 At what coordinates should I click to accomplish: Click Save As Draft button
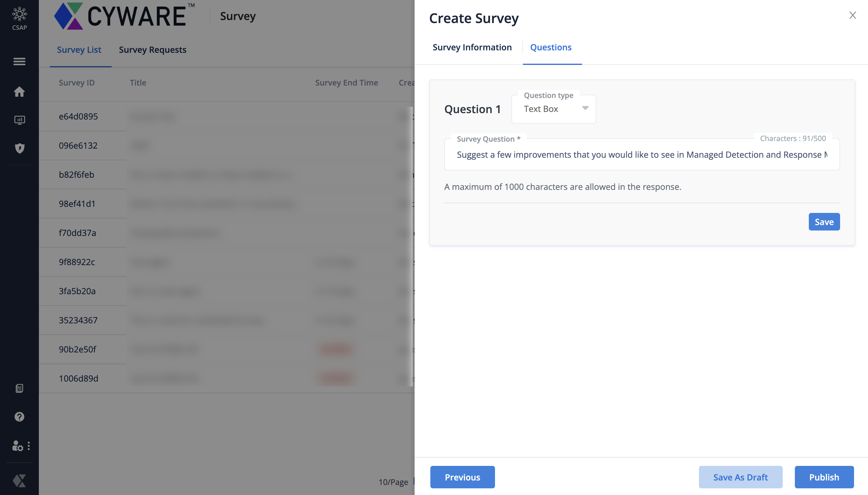[740, 477]
